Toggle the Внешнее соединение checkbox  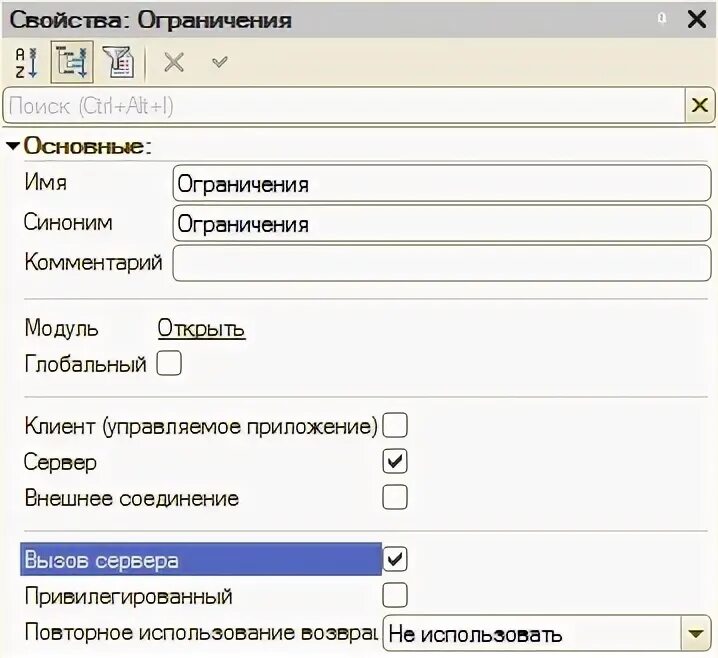click(395, 497)
